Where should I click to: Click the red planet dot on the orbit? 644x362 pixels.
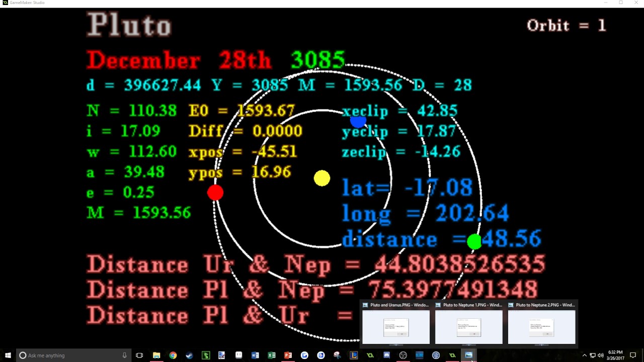tap(215, 193)
